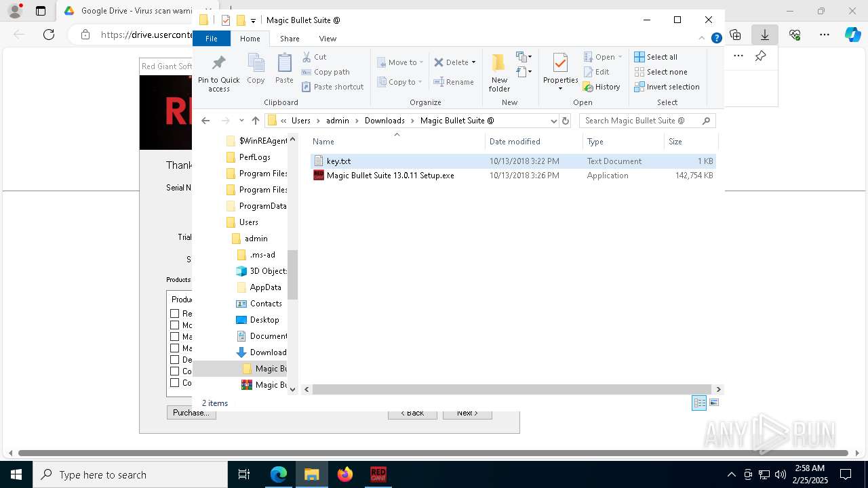The width and height of the screenshot is (868, 488).
Task: Open recent locations dropdown arrow
Action: (x=241, y=121)
